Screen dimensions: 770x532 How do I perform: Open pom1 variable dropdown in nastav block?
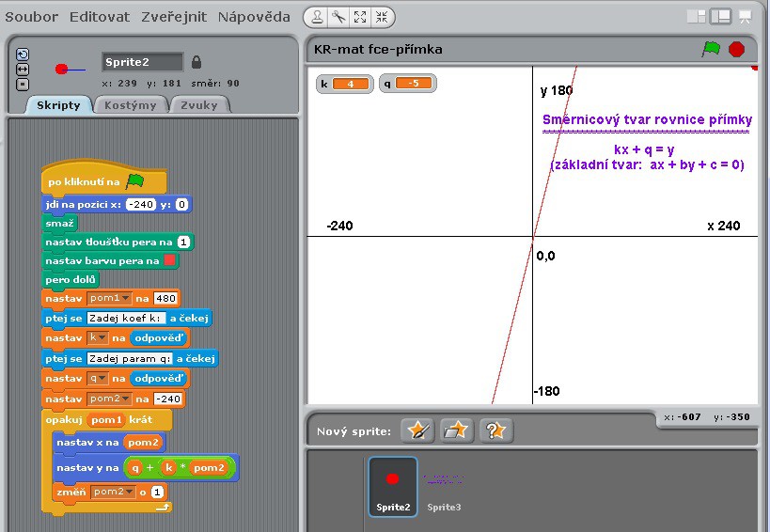pyautogui.click(x=126, y=298)
